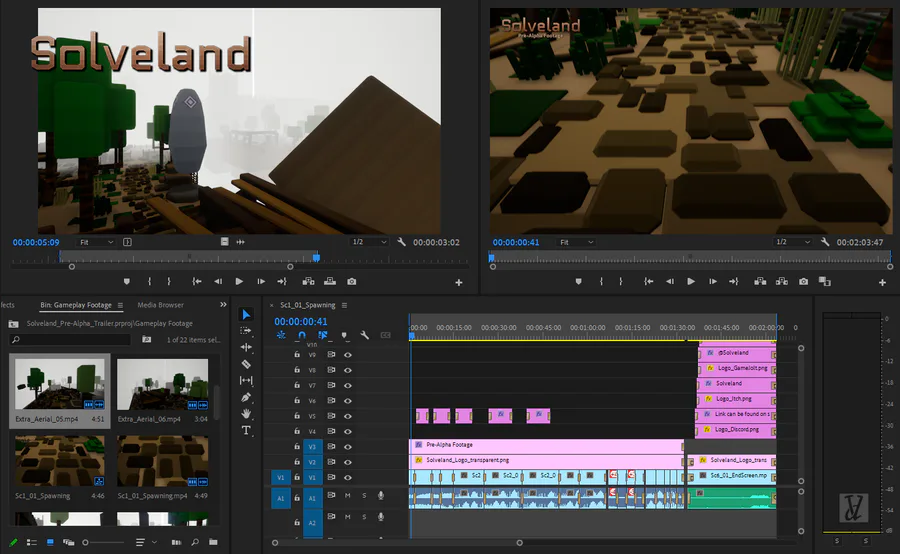Toggle snap in timeline magnet icon
Image resolution: width=900 pixels, height=554 pixels.
point(302,335)
